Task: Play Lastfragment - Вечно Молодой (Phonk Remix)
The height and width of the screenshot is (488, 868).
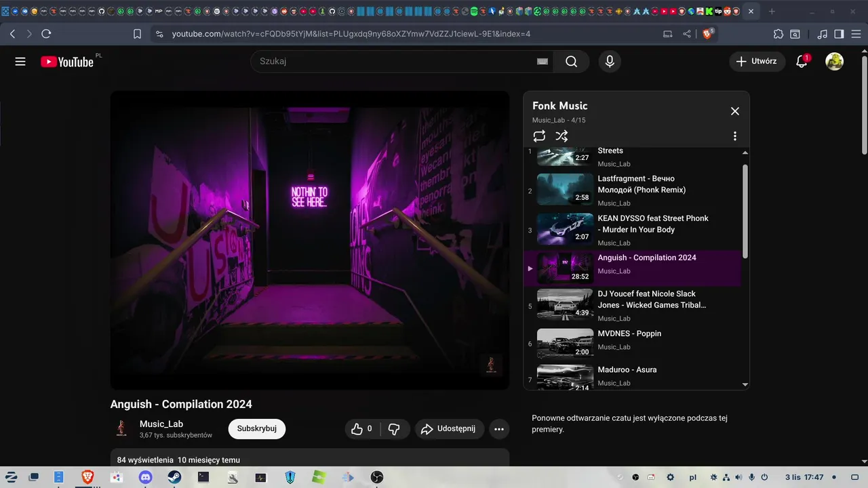Action: coord(632,190)
